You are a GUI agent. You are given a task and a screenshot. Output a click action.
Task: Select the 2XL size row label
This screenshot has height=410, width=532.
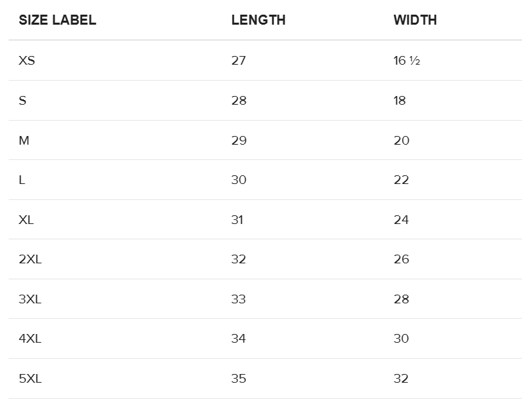point(30,259)
